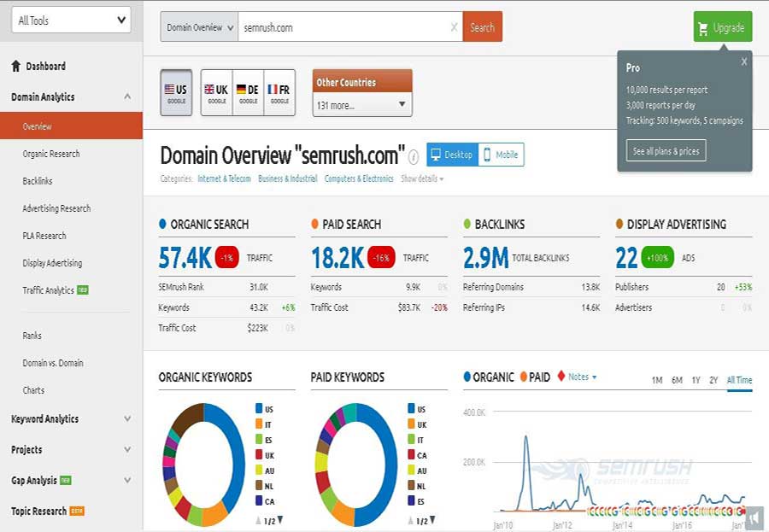Click the French flag icon
This screenshot has width=769, height=532.
(273, 90)
